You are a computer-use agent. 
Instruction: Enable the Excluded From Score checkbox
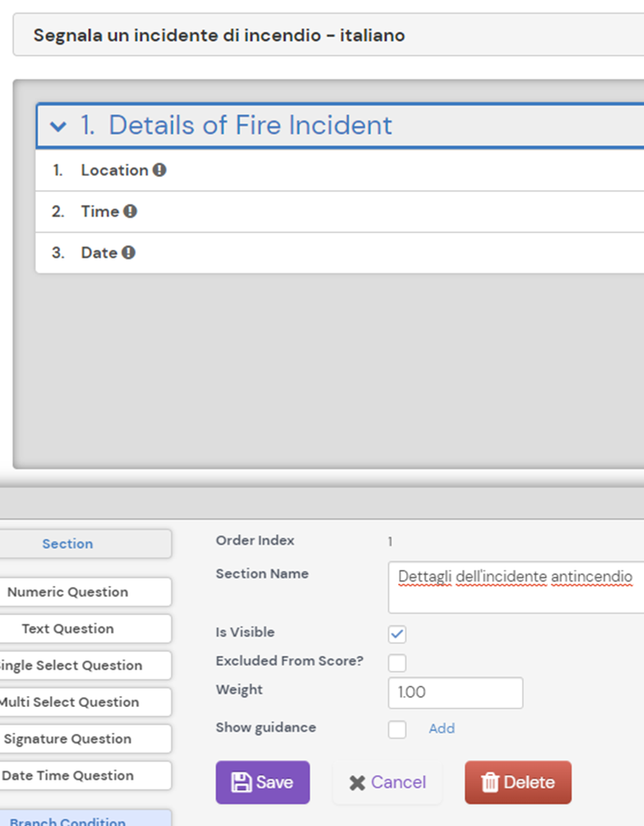[x=397, y=663]
